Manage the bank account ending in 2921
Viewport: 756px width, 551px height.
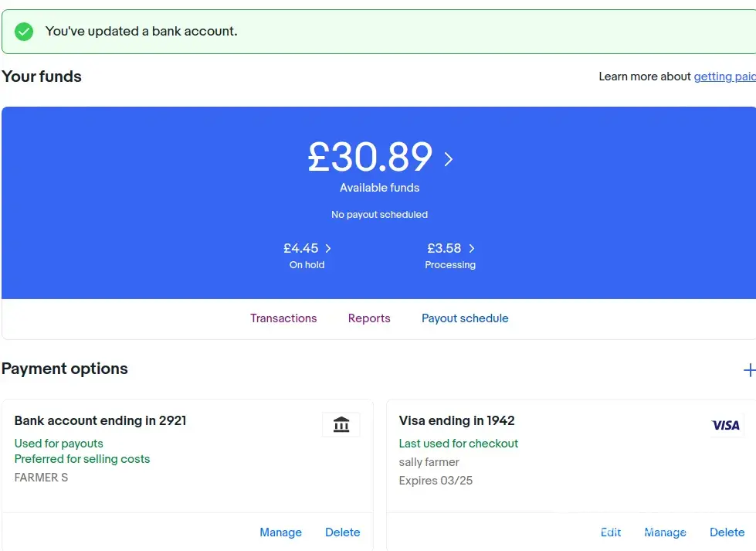[280, 532]
